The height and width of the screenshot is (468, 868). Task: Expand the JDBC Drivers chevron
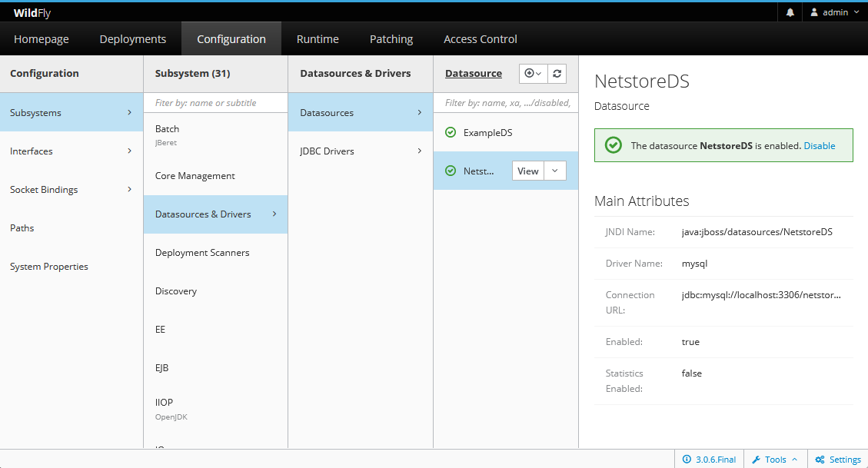tap(420, 151)
